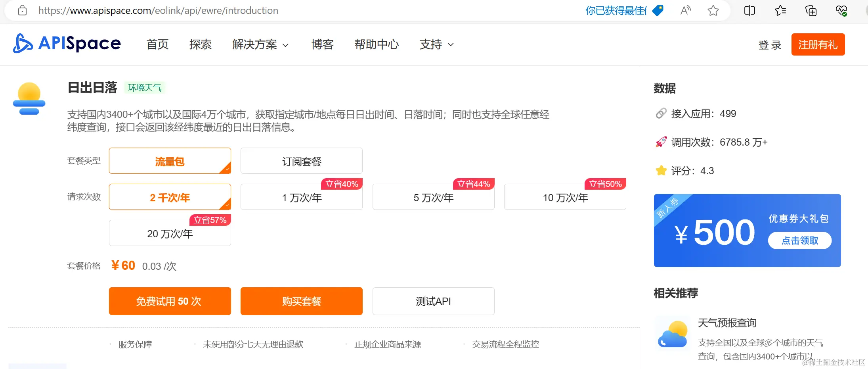The image size is (868, 369).
Task: Click the 立省50% discount badge
Action: coord(605,184)
